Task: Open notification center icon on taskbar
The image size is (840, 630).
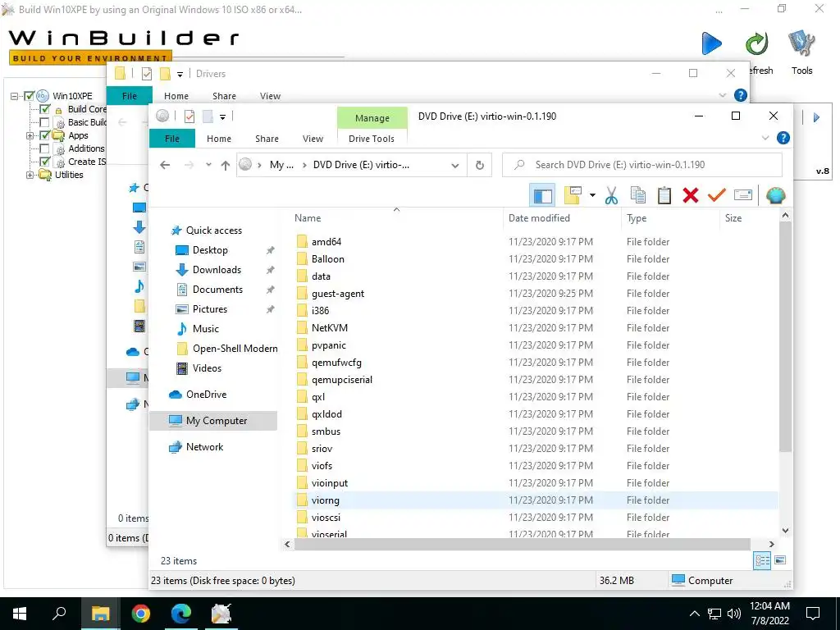Action: tap(813, 614)
